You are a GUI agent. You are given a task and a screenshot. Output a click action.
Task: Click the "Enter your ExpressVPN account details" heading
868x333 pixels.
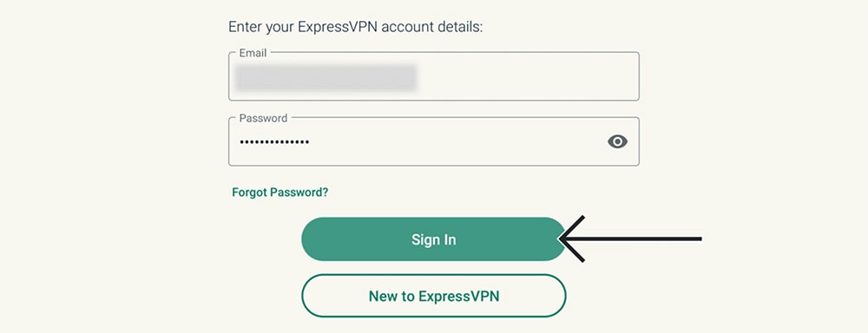pyautogui.click(x=355, y=27)
